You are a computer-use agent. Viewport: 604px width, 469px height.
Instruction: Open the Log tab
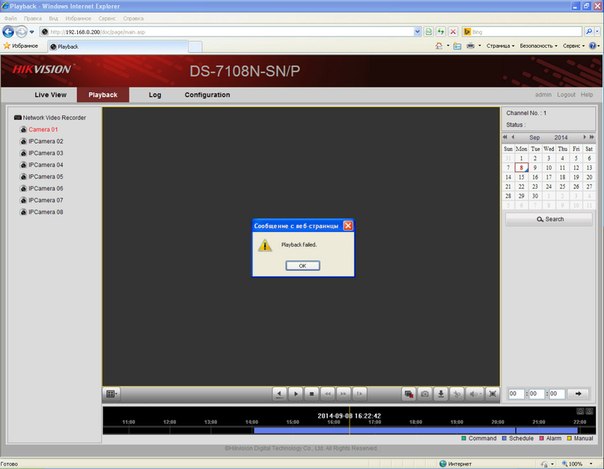coord(155,95)
